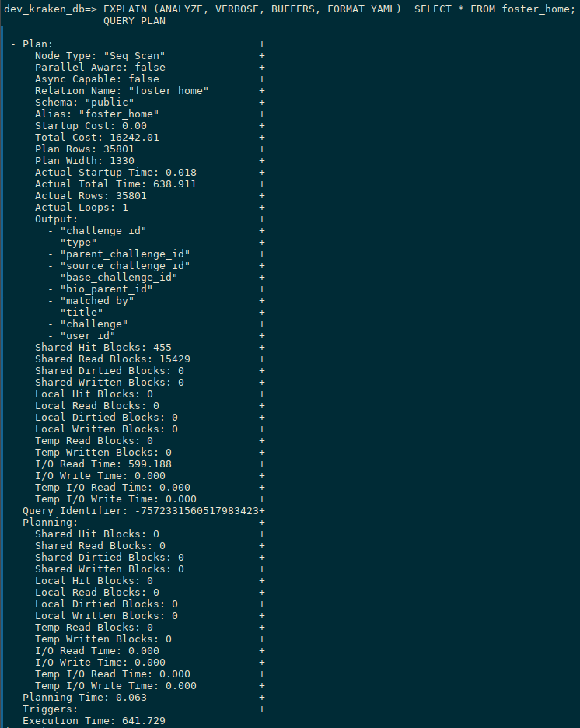Click the Node Type "Seq Scan" line

tap(100, 56)
